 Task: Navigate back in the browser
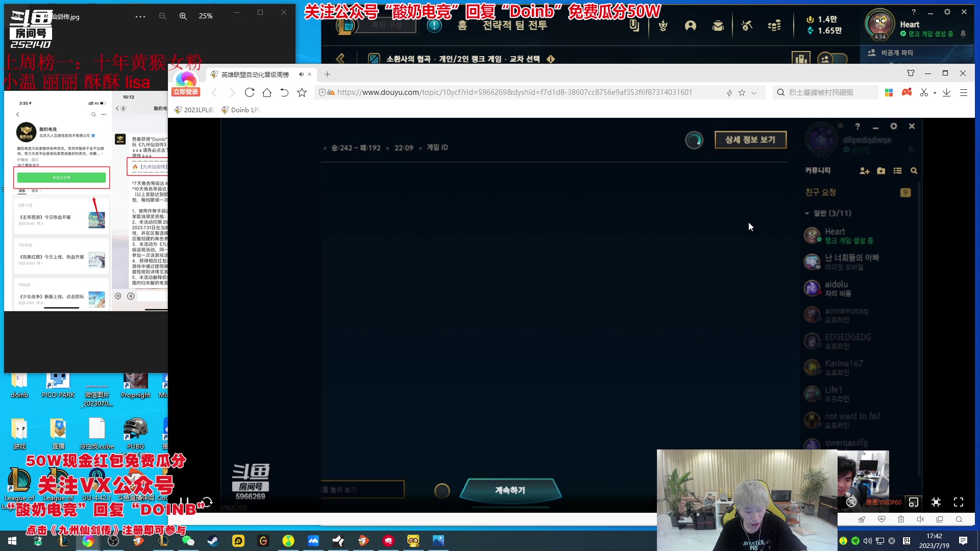point(214,92)
